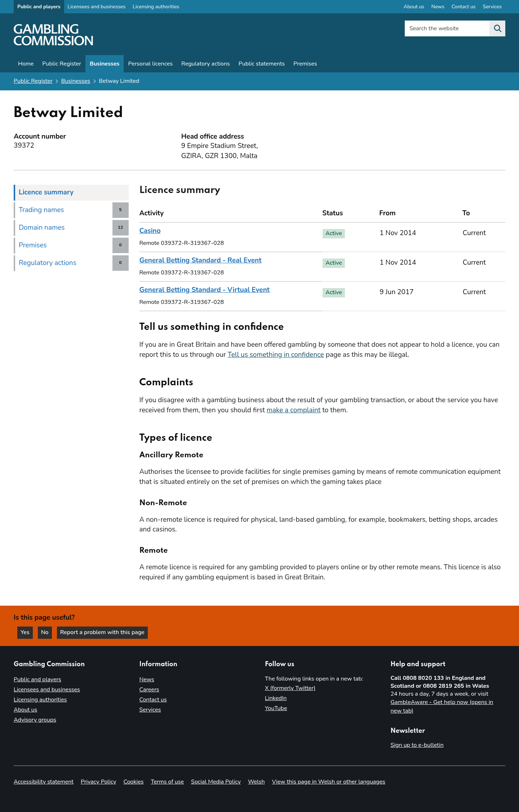This screenshot has width=519, height=812.
Task: Go to About us in top bar
Action: coord(414,6)
